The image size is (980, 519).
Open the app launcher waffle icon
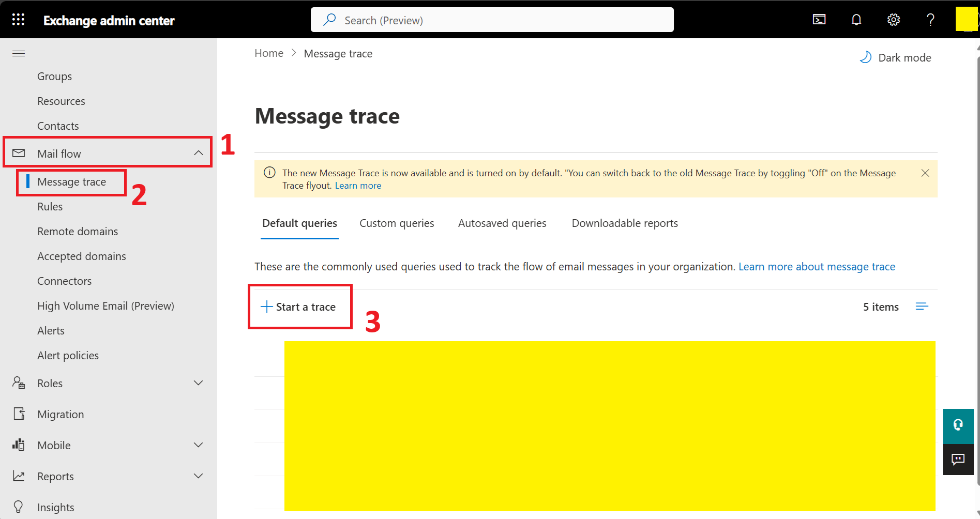(x=19, y=20)
